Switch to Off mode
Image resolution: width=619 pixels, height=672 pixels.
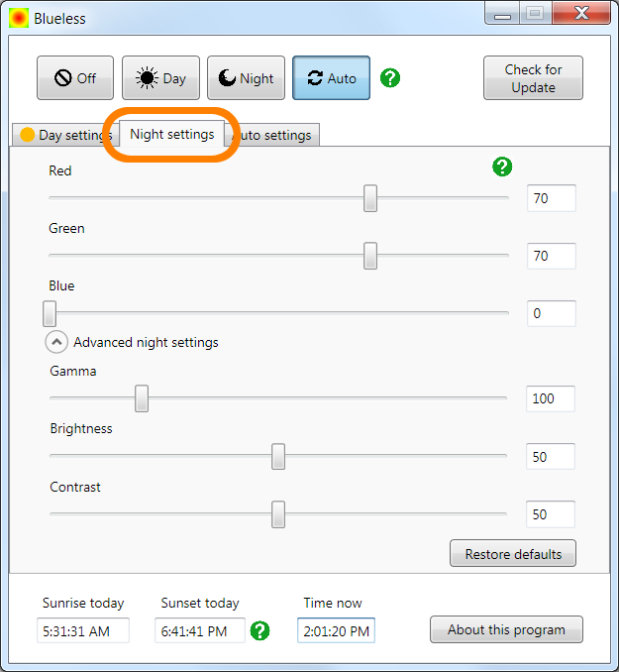(x=75, y=78)
